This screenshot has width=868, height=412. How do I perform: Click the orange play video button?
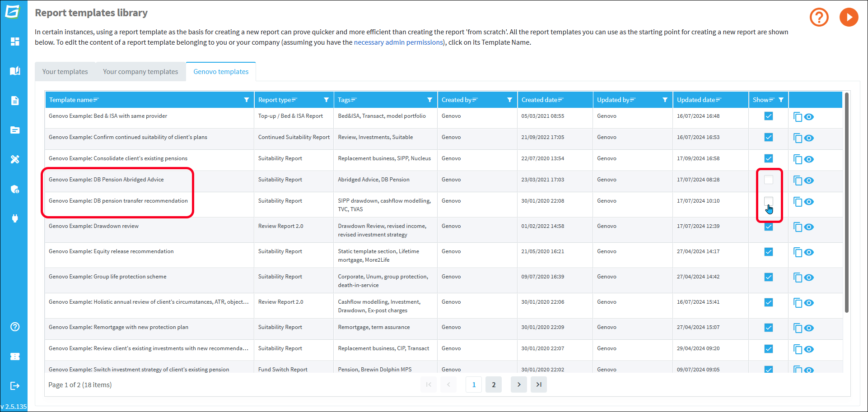849,18
